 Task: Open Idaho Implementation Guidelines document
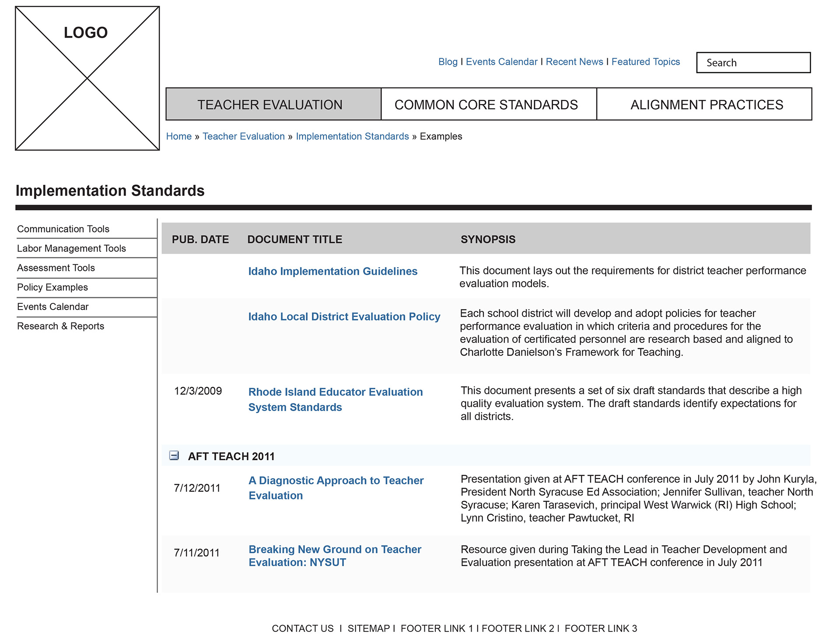click(x=332, y=271)
